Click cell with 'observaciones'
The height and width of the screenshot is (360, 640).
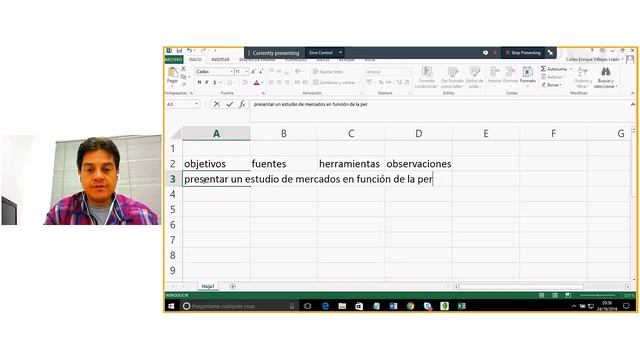418,164
